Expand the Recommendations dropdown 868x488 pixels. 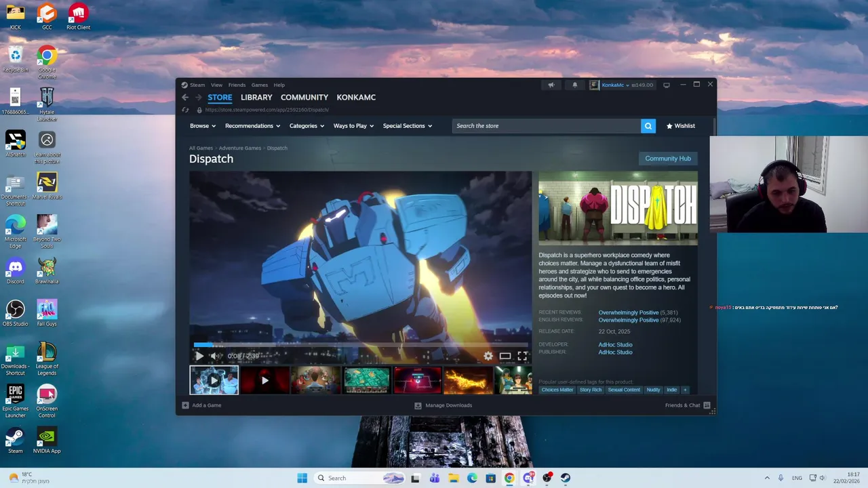pos(252,126)
